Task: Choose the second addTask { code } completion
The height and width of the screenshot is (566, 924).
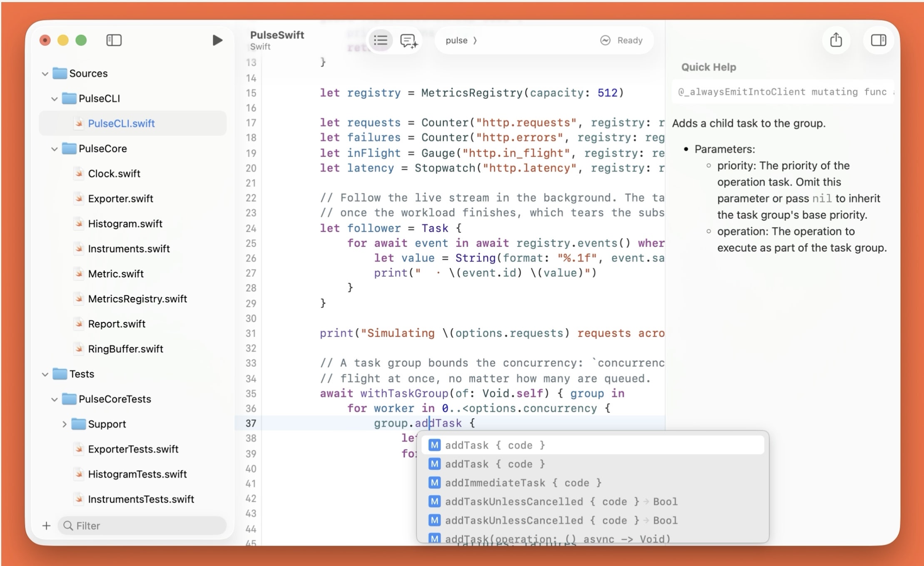Action: [x=593, y=464]
